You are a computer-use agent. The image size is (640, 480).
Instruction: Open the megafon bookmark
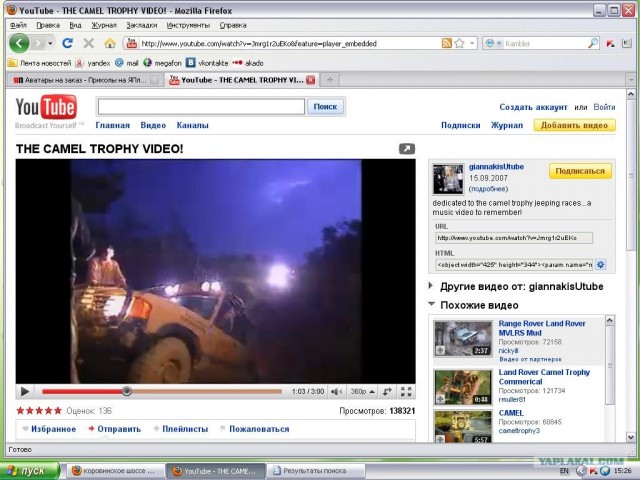click(x=162, y=63)
